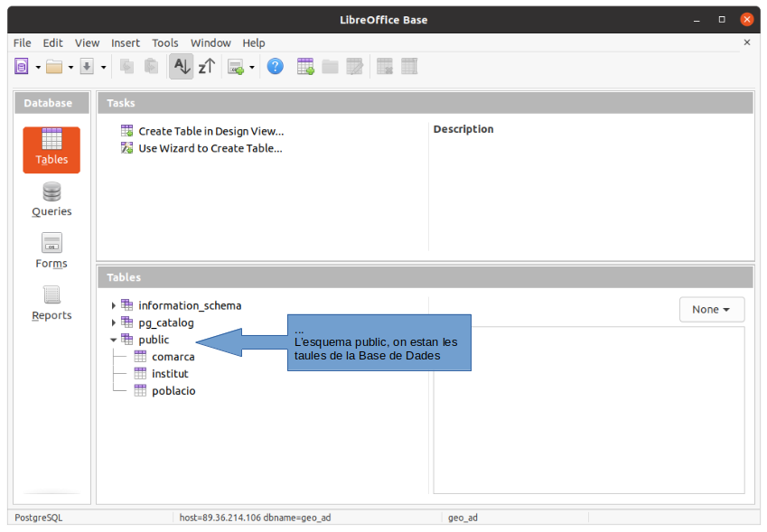The width and height of the screenshot is (767, 532).
Task: Click New Table Design toolbar icon
Action: pyautogui.click(x=305, y=66)
